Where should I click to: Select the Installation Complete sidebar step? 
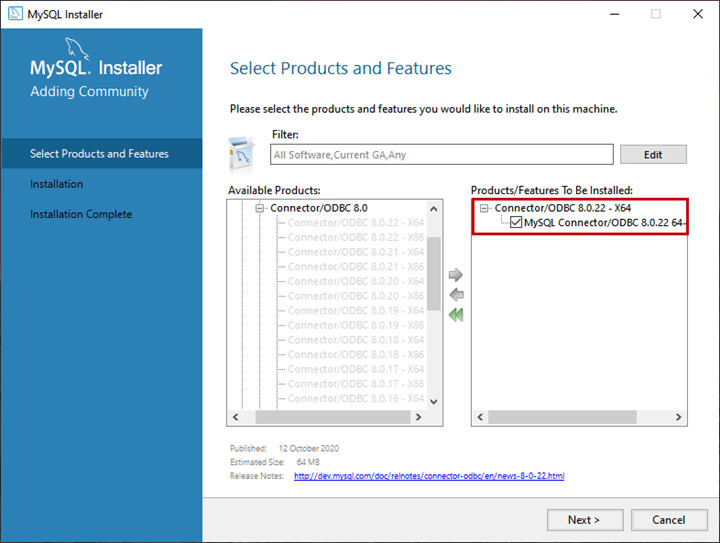[x=81, y=214]
